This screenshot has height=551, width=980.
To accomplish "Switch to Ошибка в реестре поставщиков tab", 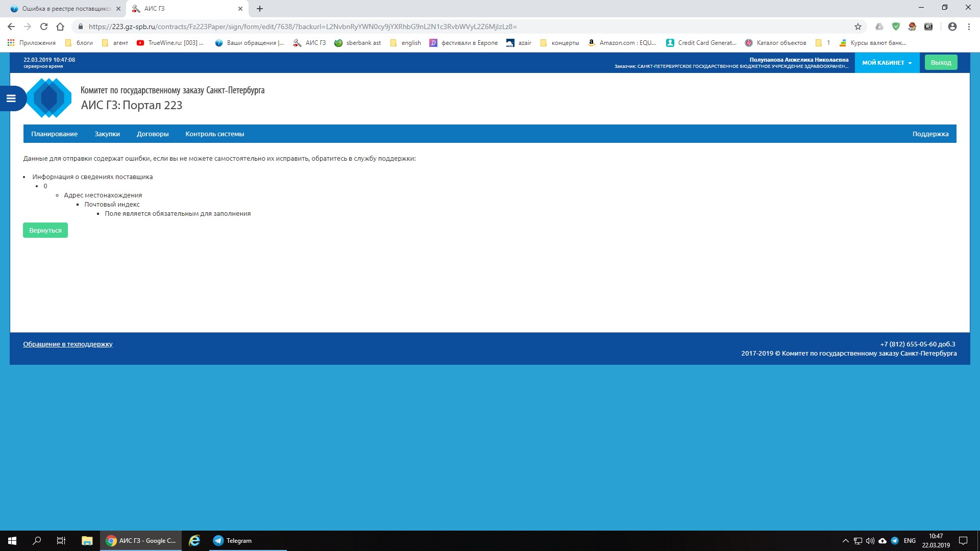I will pos(65,9).
